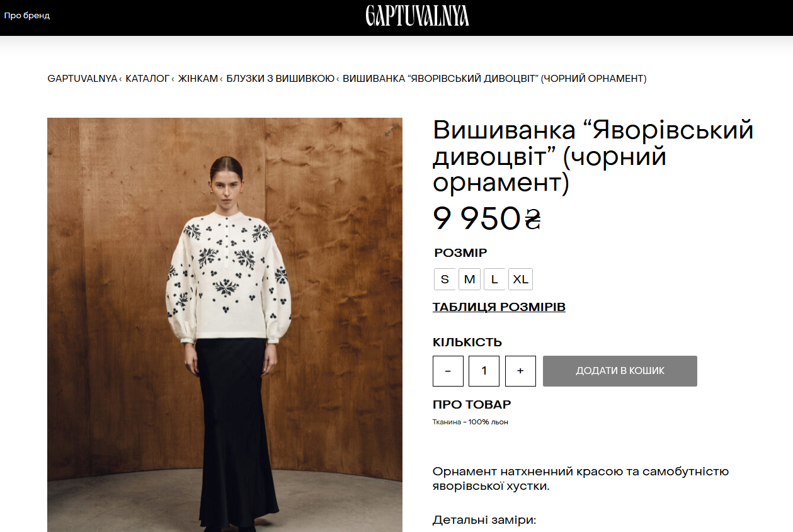Decrease quantity with minus button
793x532 pixels.
448,371
